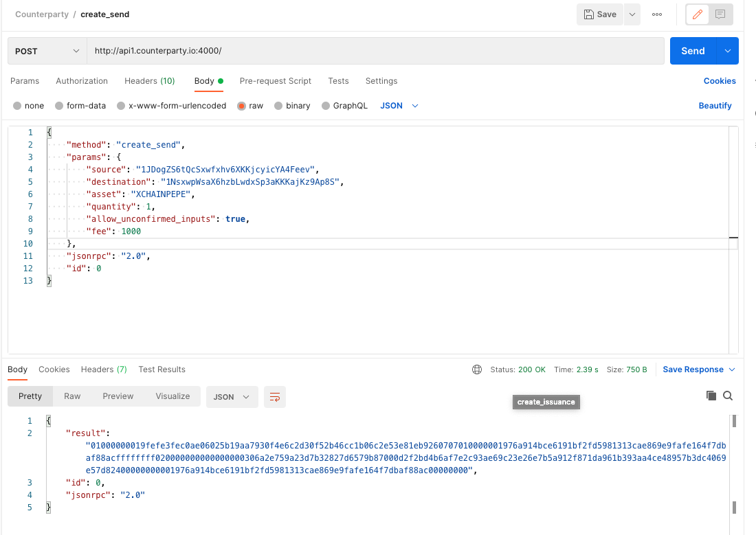Click the request URL input field
Screen dimensions: 756x535
375,51
